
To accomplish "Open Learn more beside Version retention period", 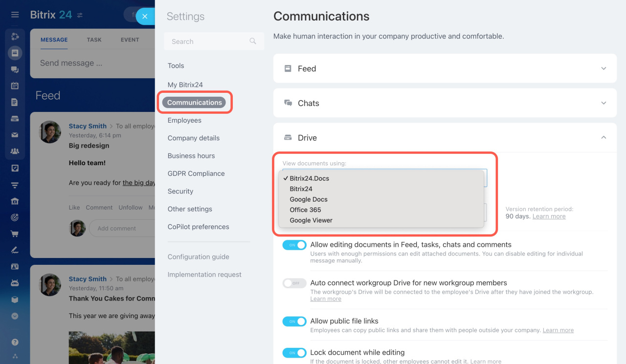I will 549,216.
